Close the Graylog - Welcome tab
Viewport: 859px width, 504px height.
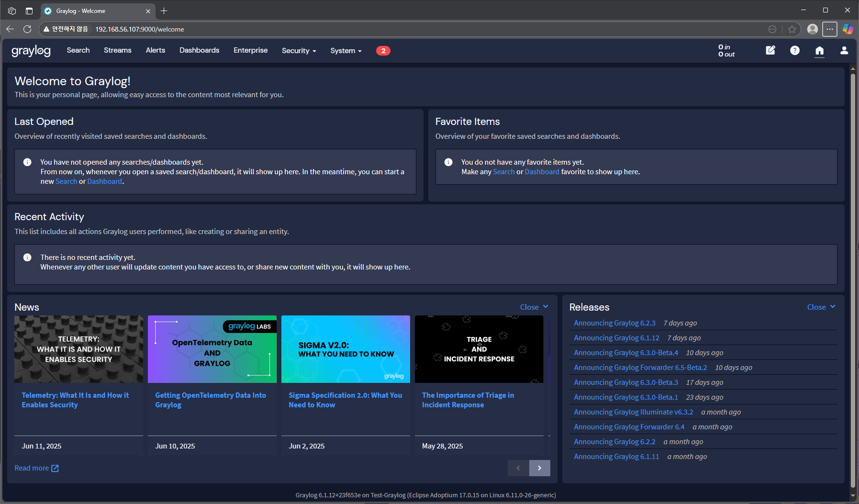coord(148,11)
